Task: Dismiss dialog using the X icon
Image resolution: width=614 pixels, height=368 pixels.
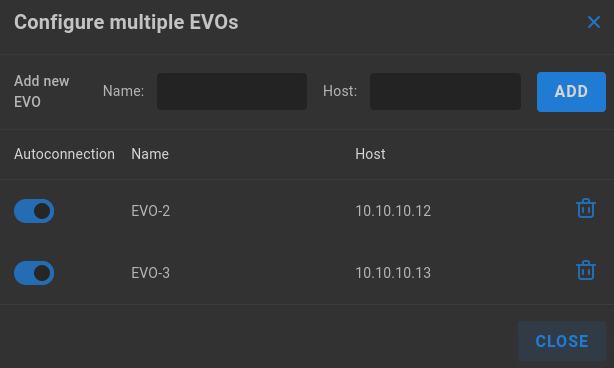Action: pyautogui.click(x=594, y=22)
